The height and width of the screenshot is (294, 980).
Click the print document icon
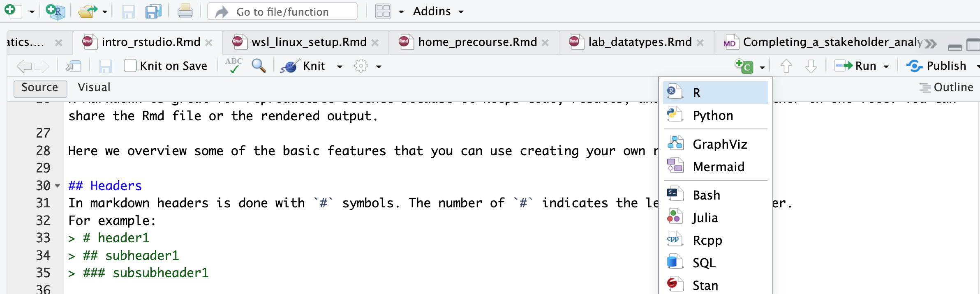click(x=185, y=11)
